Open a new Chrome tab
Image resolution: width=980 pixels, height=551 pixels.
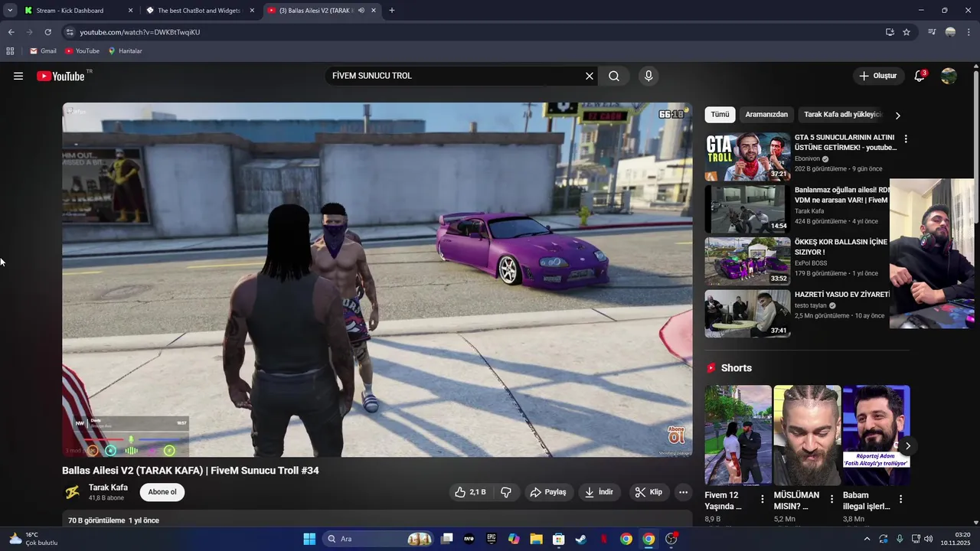(x=392, y=11)
